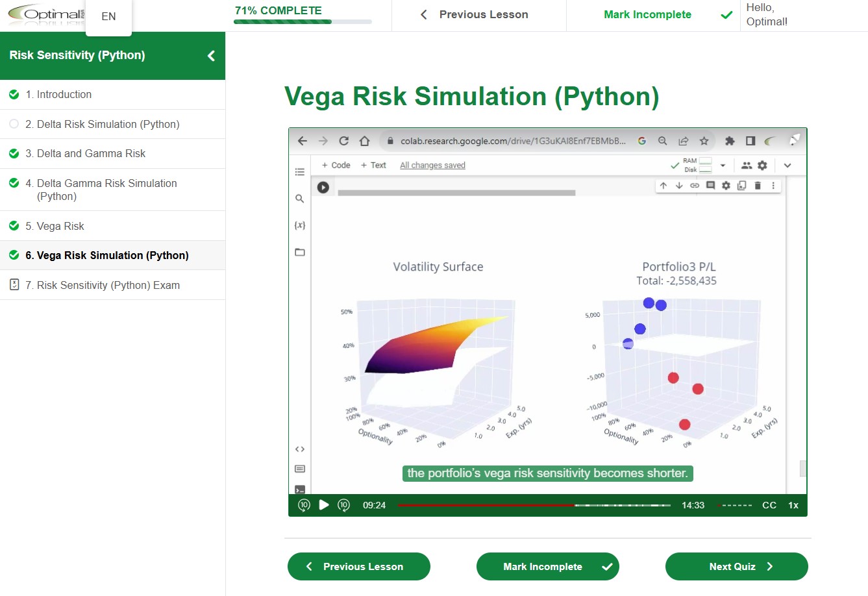This screenshot has width=868, height=596.
Task: Run the code cell with the play icon
Action: [323, 187]
